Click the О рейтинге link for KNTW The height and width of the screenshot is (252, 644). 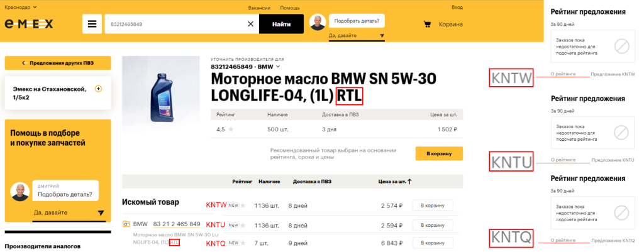[x=563, y=74]
